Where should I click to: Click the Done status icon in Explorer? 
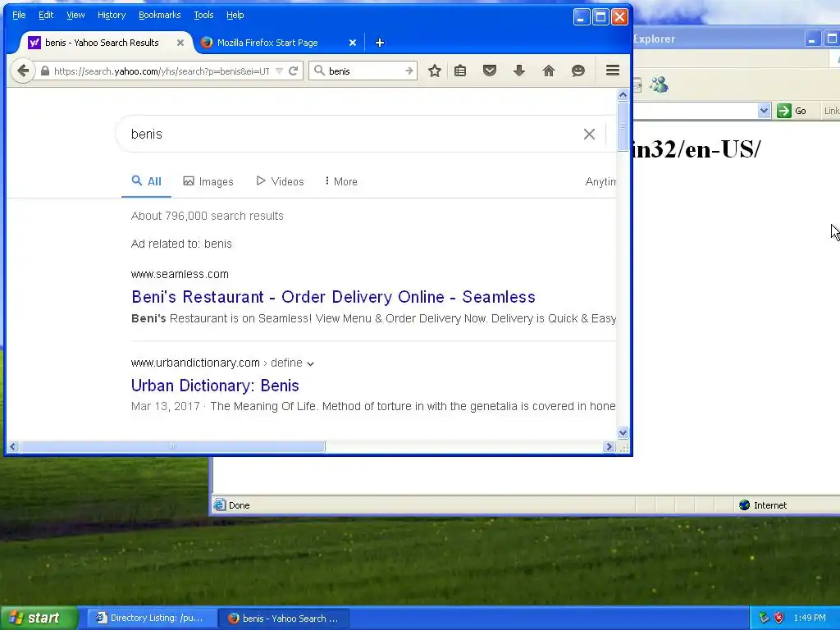coord(219,504)
